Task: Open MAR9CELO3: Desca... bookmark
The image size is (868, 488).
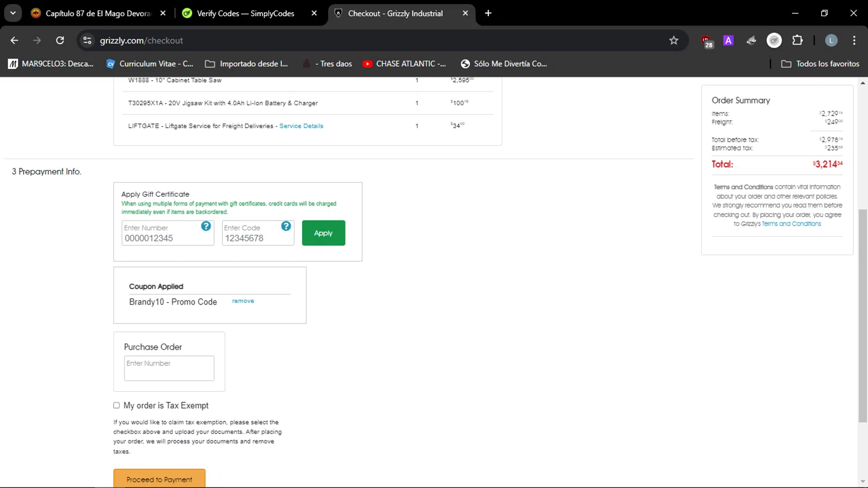Action: coord(51,64)
